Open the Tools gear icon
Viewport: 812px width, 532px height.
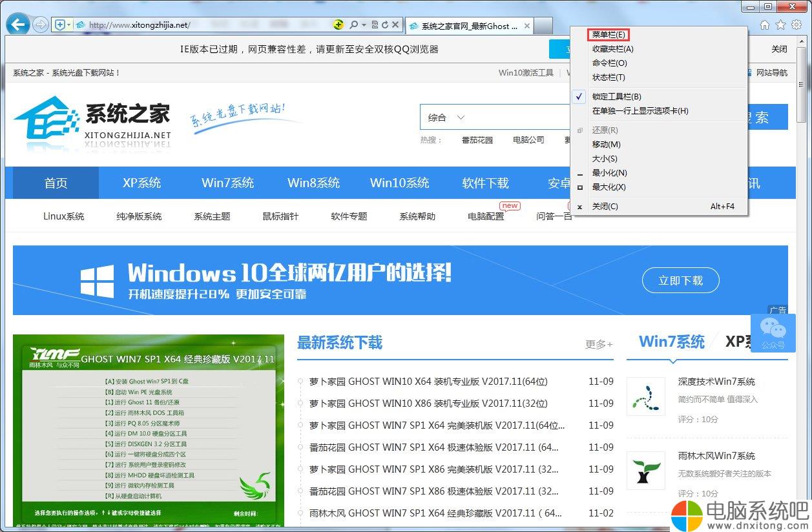(x=796, y=25)
